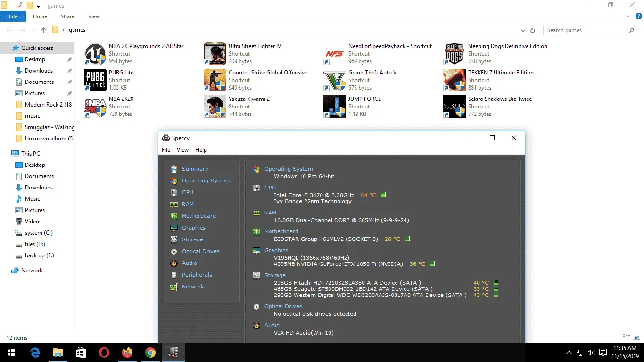Screen dimensions: 644x362
Task: Click the Graphics heading in Speccy summary
Action: [276, 250]
